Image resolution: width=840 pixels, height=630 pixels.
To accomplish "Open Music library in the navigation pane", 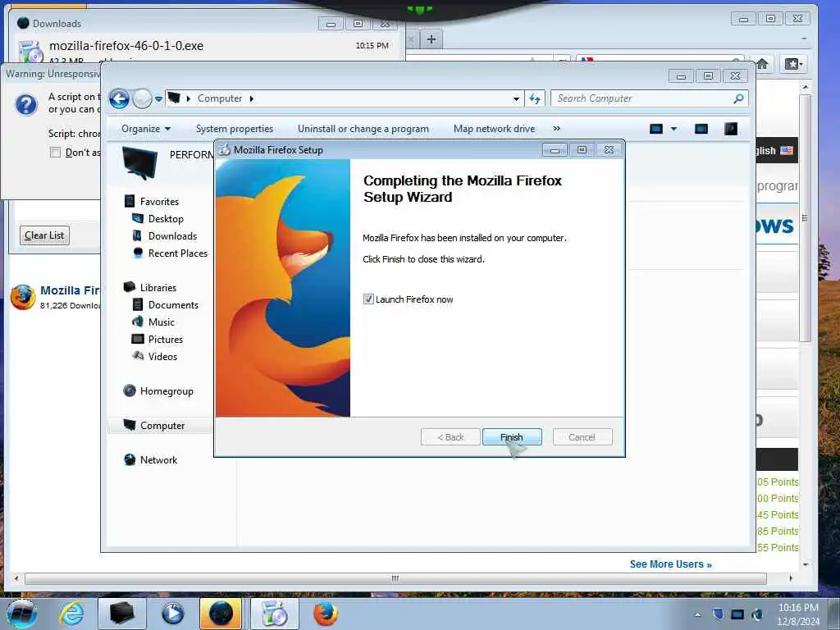I will pyautogui.click(x=162, y=322).
